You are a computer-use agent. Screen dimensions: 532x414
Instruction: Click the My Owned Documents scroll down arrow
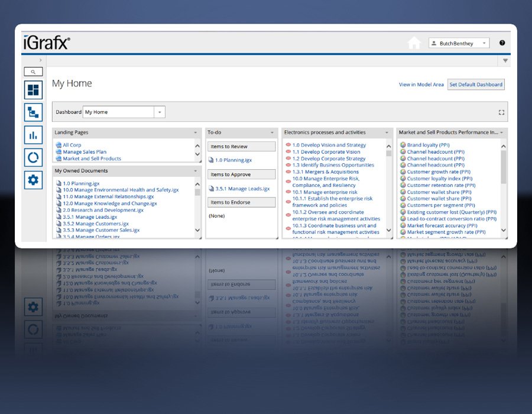197,230
